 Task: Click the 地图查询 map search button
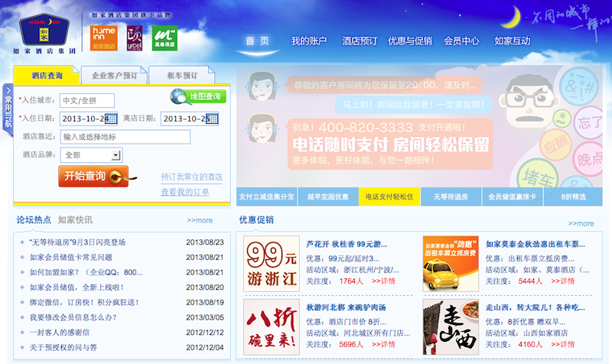tap(198, 96)
